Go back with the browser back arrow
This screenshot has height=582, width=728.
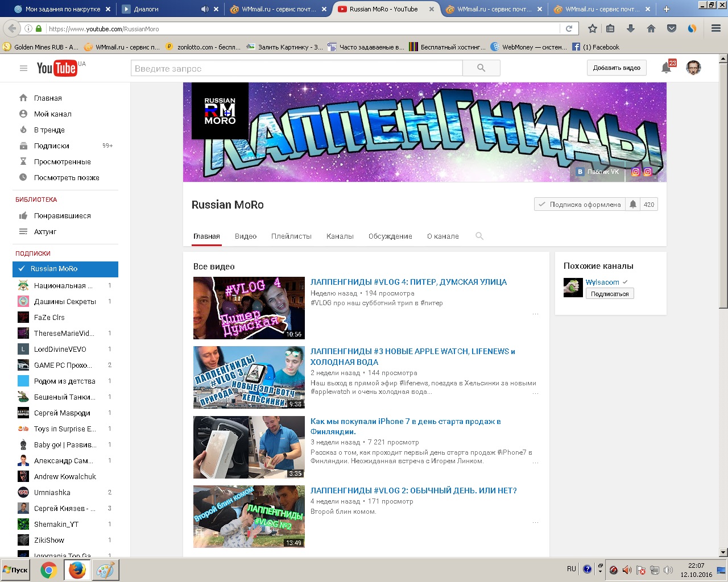(x=11, y=28)
